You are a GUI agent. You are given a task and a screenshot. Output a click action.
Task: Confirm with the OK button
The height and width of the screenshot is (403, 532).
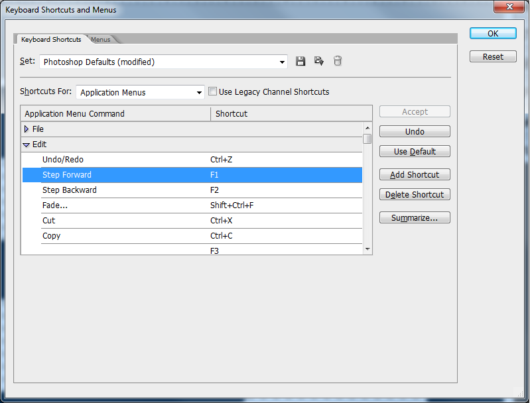[493, 34]
